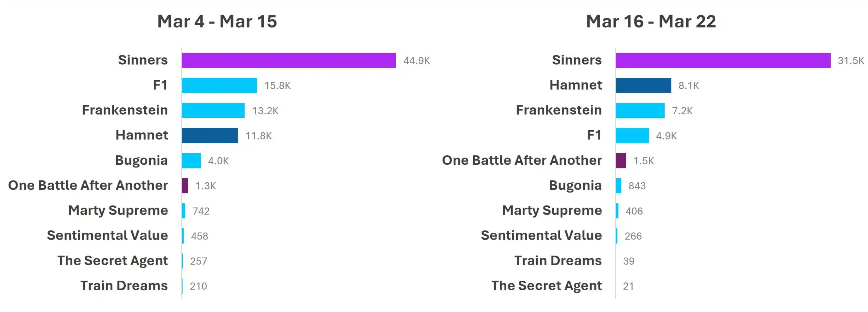Click the 1.3K value label

[x=206, y=186]
